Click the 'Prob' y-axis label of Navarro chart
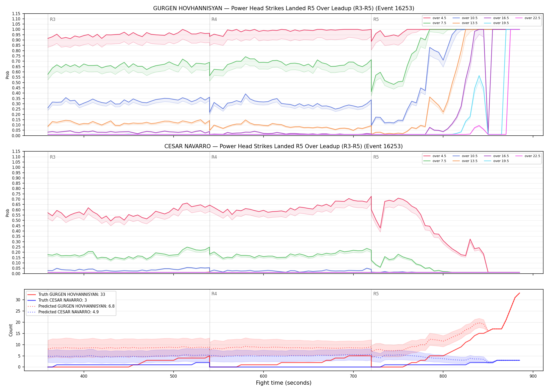The width and height of the screenshot is (549, 392). pyautogui.click(x=7, y=213)
